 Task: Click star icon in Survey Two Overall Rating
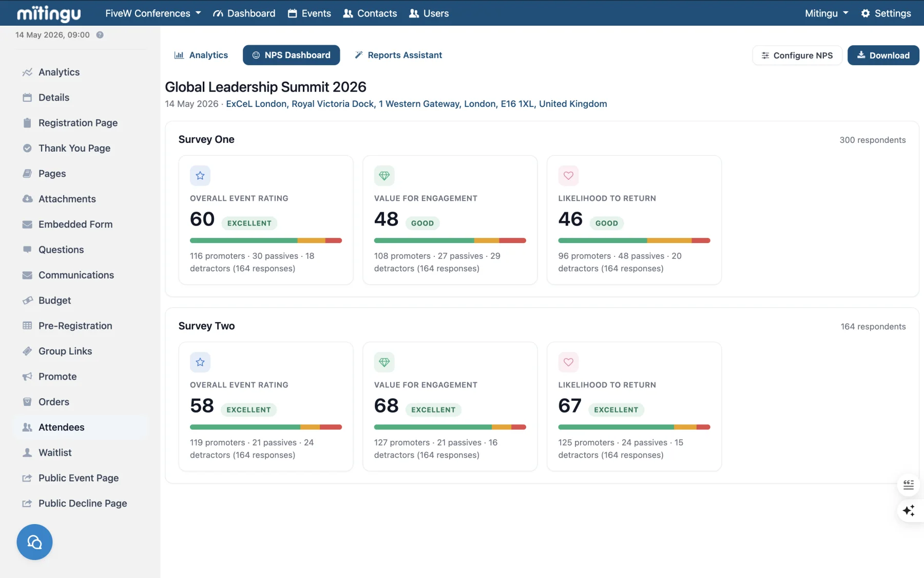(x=200, y=362)
